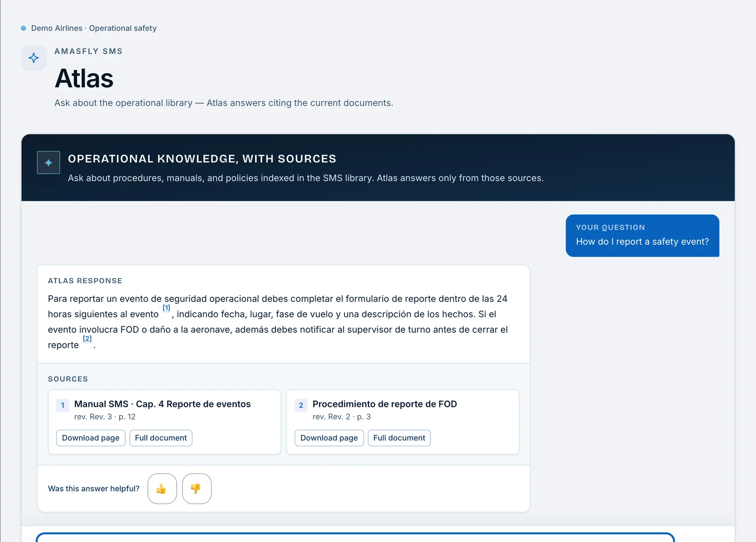The image size is (756, 542).
Task: Click the blue status dot beside Demo Airlines
Action: (x=24, y=28)
